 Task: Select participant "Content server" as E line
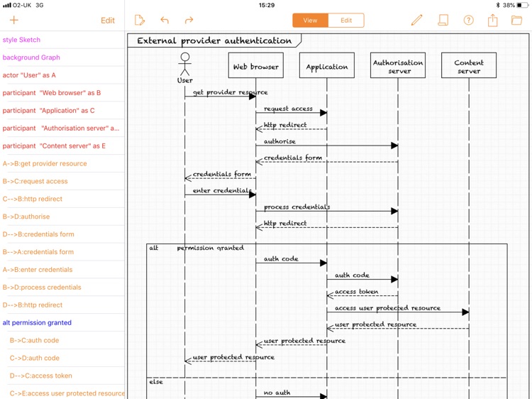point(62,146)
